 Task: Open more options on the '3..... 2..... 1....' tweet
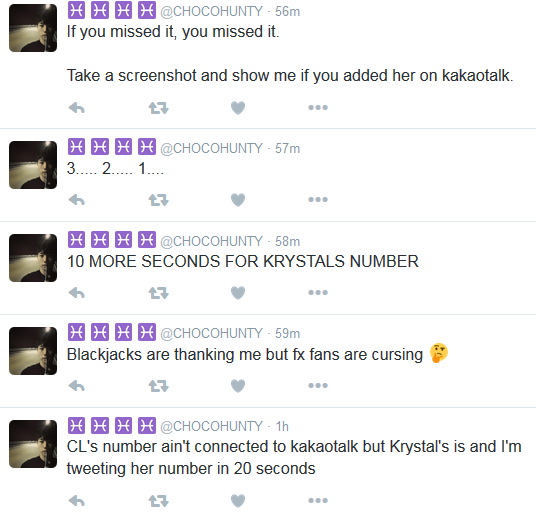click(x=318, y=199)
